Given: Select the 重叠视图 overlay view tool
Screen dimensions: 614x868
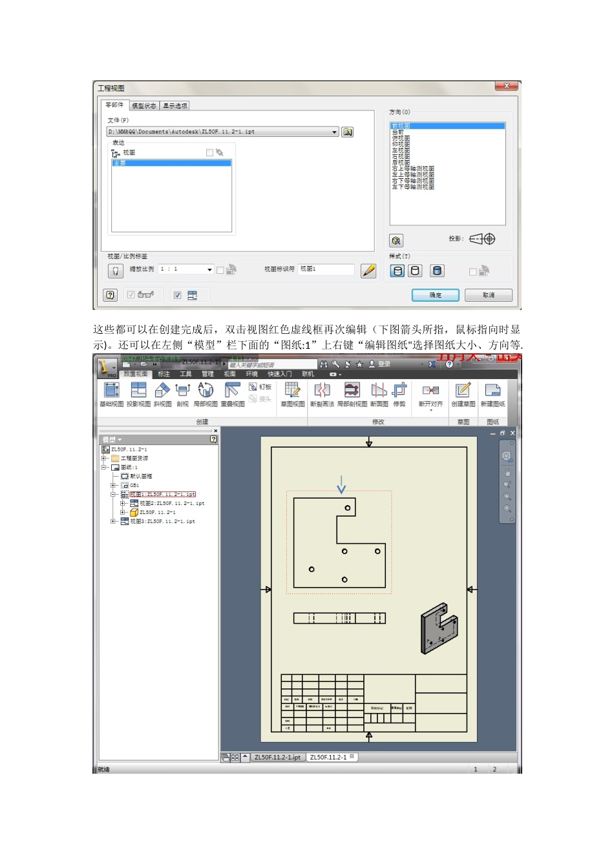Looking at the screenshot, I should 233,395.
